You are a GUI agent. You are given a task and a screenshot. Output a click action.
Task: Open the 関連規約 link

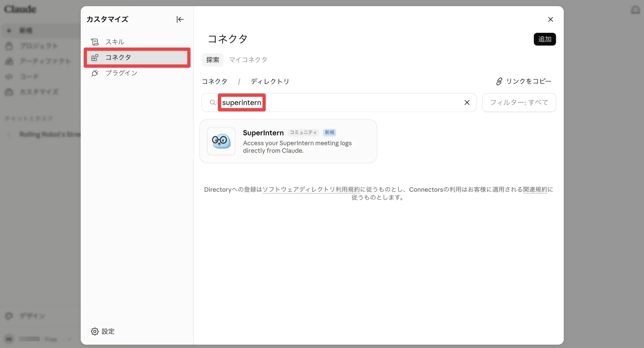535,189
